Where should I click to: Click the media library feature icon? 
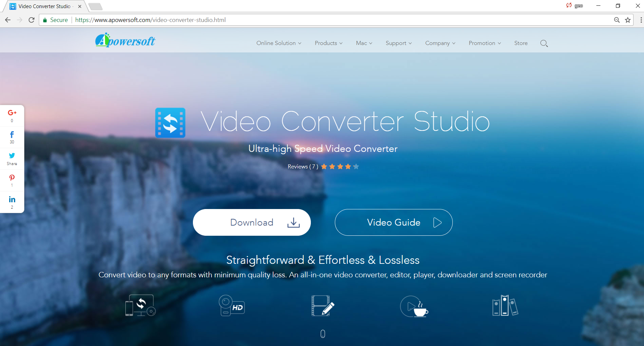505,305
